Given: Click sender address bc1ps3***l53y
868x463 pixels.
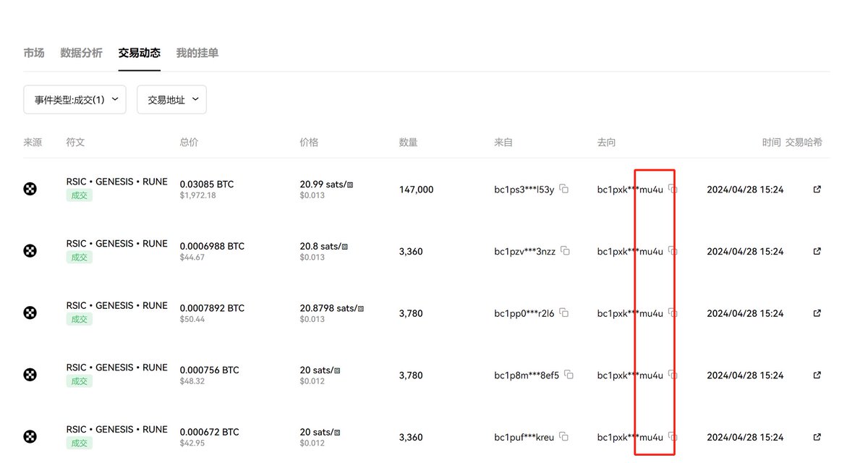Looking at the screenshot, I should (524, 190).
